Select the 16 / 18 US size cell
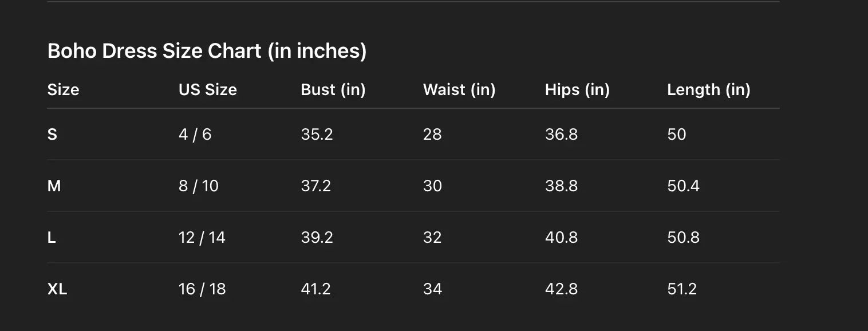Screen dimensions: 868x331 (x=202, y=289)
